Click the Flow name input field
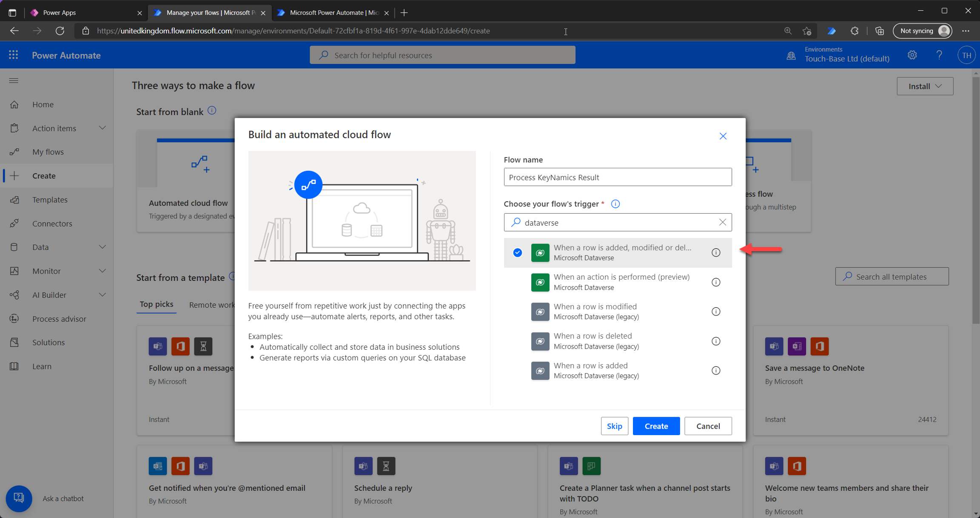Screen dimensions: 980x518 tap(617, 177)
